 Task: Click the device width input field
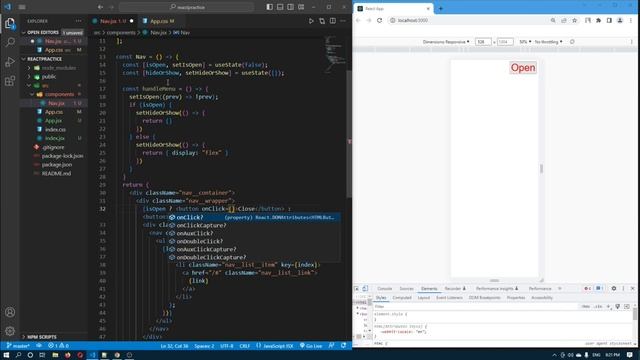483,42
